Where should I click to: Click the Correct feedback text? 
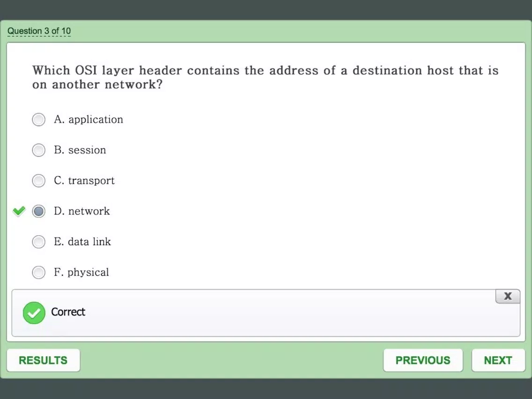tap(68, 312)
